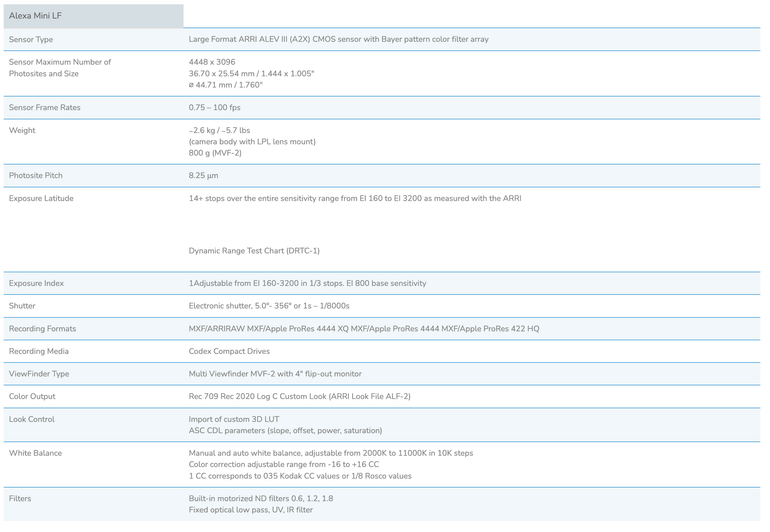
Task: Click the Sensor Maximum Number of Photosites label
Action: pyautogui.click(x=60, y=68)
